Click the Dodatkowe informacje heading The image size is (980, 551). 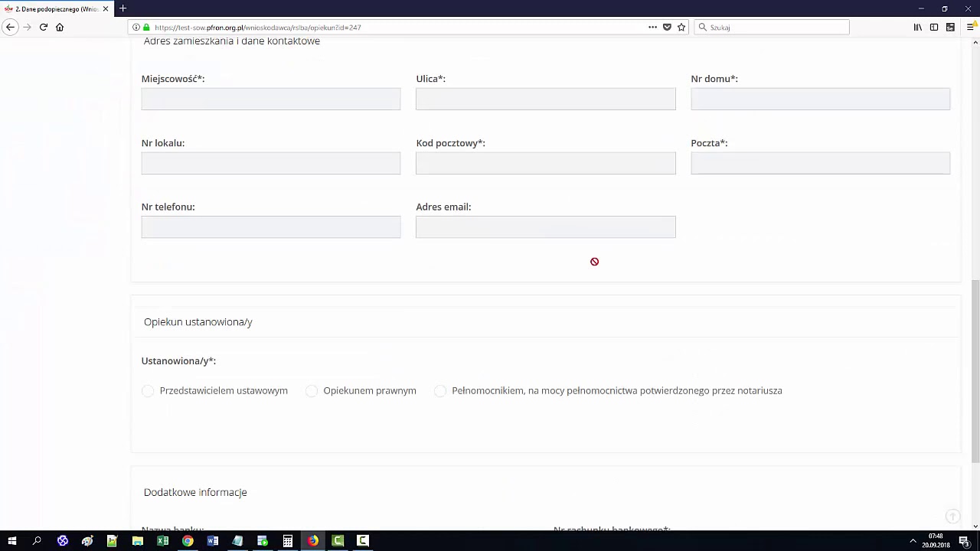(195, 492)
